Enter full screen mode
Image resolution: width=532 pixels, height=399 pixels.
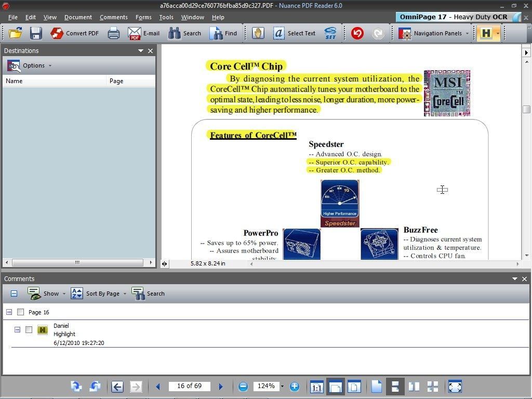[455, 387]
